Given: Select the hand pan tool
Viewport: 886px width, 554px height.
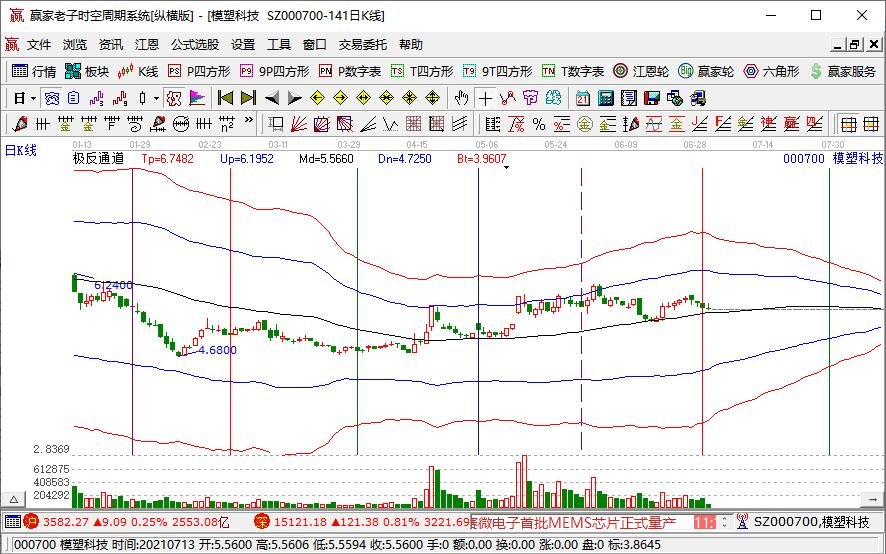Looking at the screenshot, I should 462,98.
